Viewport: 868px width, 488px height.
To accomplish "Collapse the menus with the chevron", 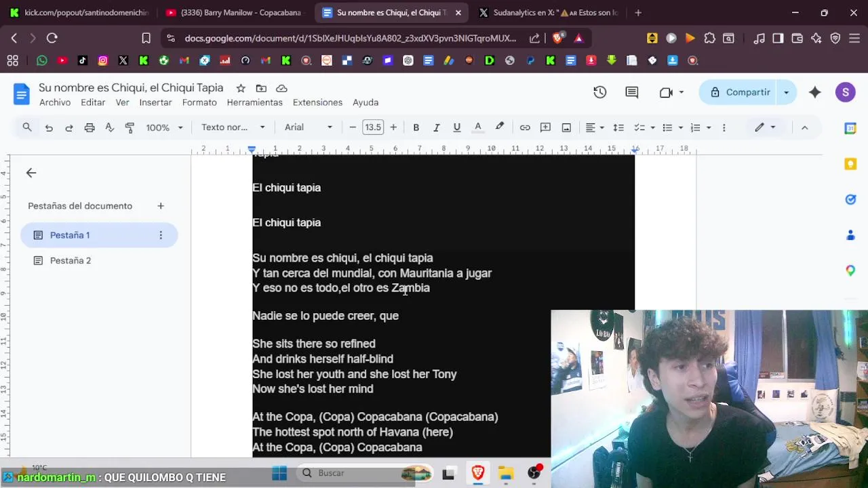I will 805,127.
